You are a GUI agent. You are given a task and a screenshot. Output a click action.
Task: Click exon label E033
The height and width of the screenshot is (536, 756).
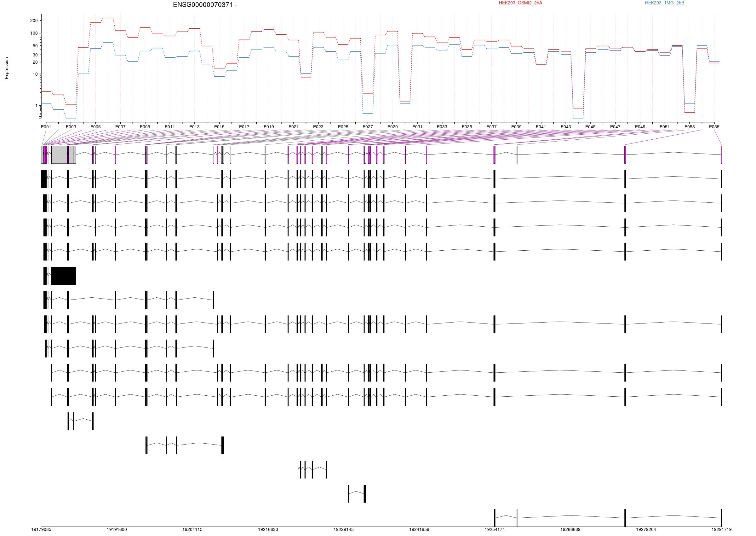point(442,127)
